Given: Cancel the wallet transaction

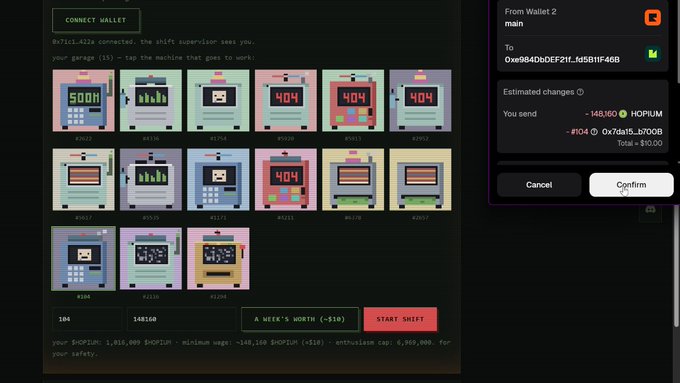Looking at the screenshot, I should click(x=539, y=185).
